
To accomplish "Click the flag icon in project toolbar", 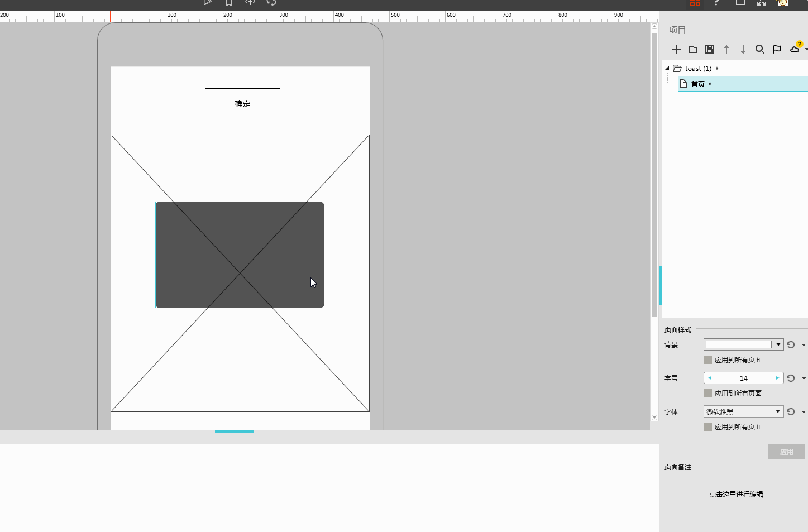I will coord(777,49).
